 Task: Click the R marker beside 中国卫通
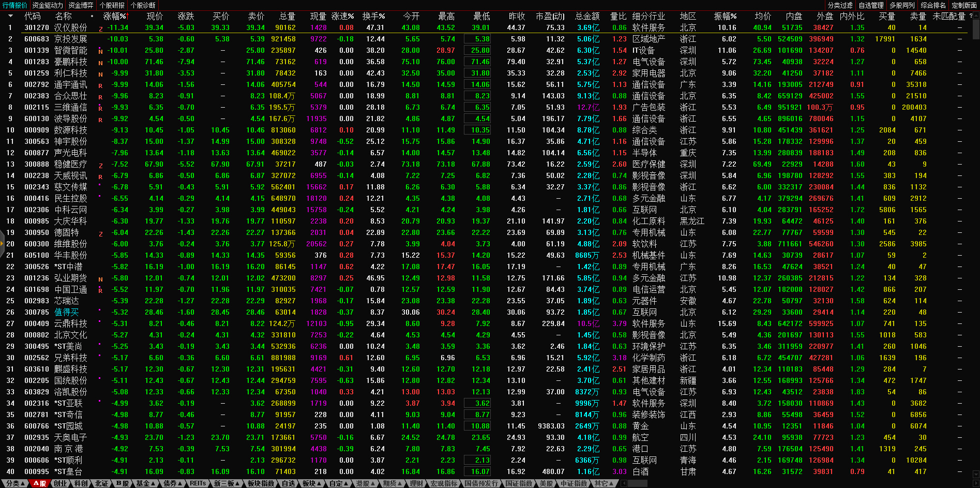101,291
